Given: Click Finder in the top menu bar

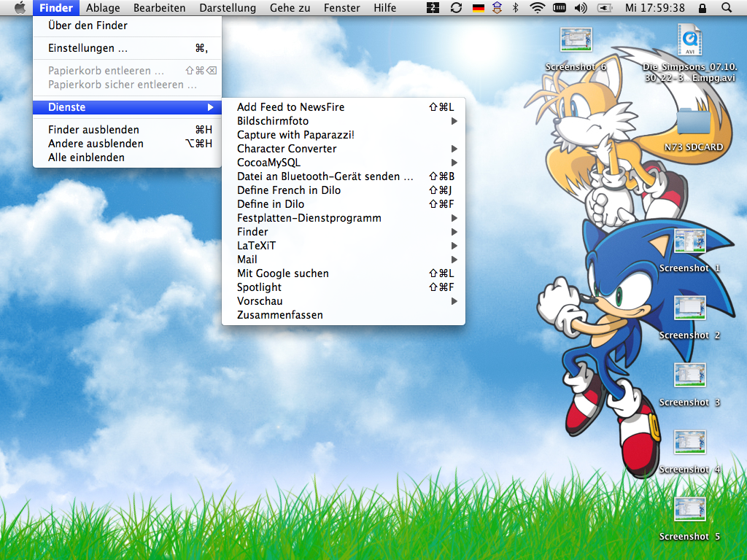Looking at the screenshot, I should tap(55, 7).
